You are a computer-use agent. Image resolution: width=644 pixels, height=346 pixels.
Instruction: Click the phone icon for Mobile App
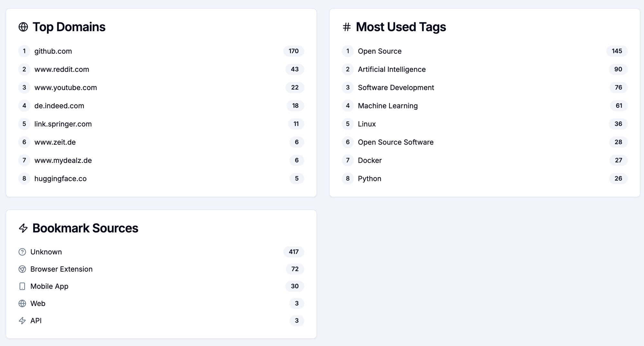22,286
